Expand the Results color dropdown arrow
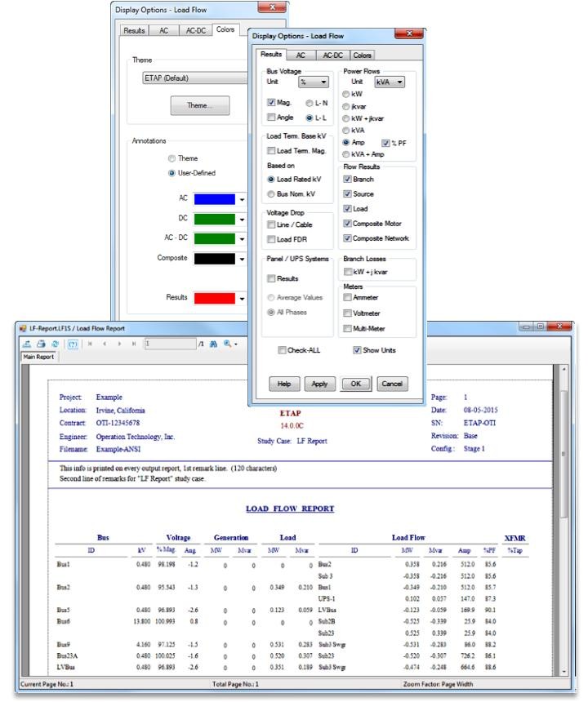This screenshot has height=702, width=588. pos(242,298)
